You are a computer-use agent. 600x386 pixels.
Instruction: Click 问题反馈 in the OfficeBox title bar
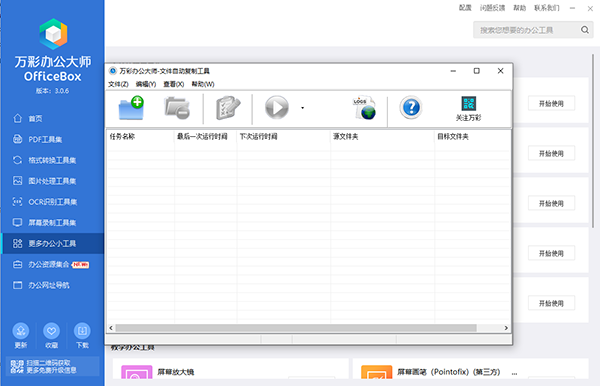pos(492,8)
